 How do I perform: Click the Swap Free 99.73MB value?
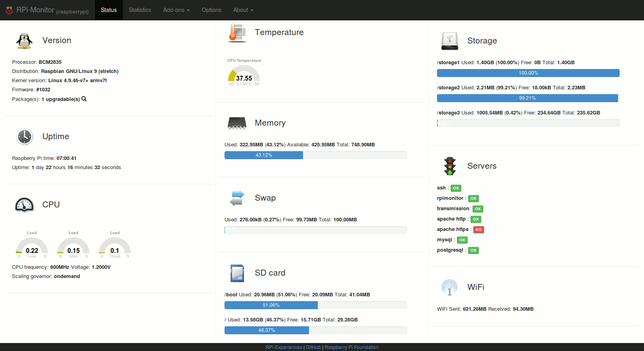[307, 220]
